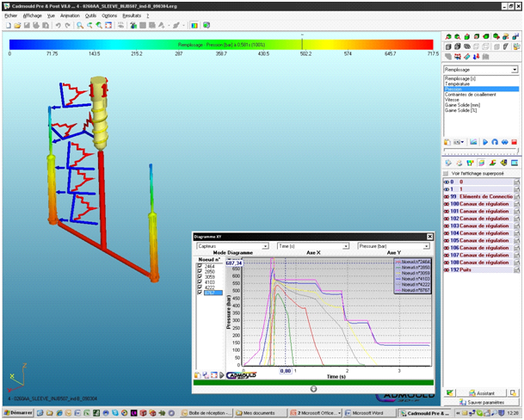Open the Vue menu
This screenshot has width=524, height=420.
(x=51, y=15)
